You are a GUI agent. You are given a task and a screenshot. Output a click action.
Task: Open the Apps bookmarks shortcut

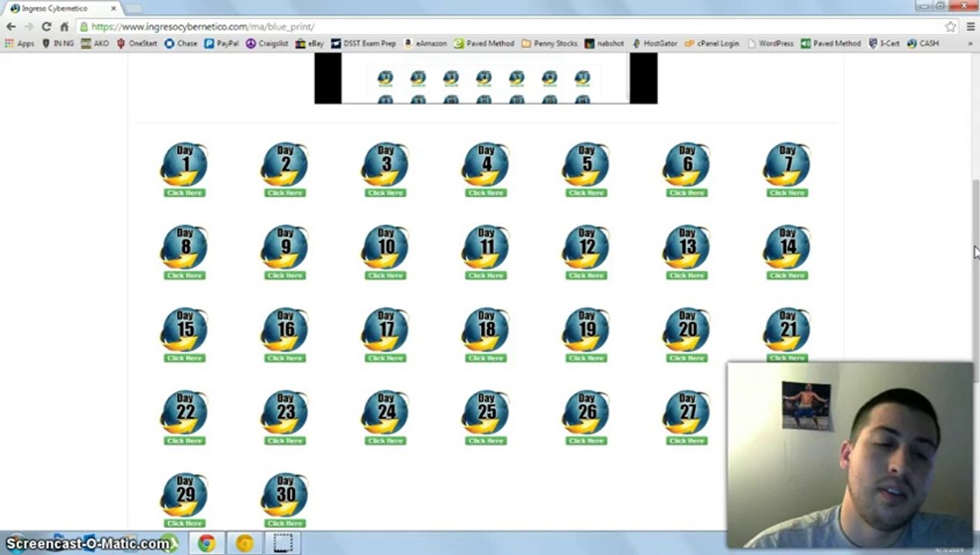tap(20, 44)
